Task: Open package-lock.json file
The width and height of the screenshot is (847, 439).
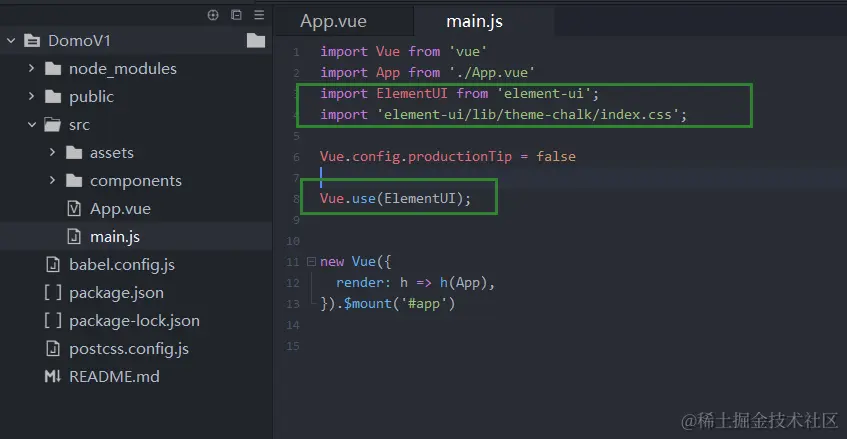Action: pos(134,321)
